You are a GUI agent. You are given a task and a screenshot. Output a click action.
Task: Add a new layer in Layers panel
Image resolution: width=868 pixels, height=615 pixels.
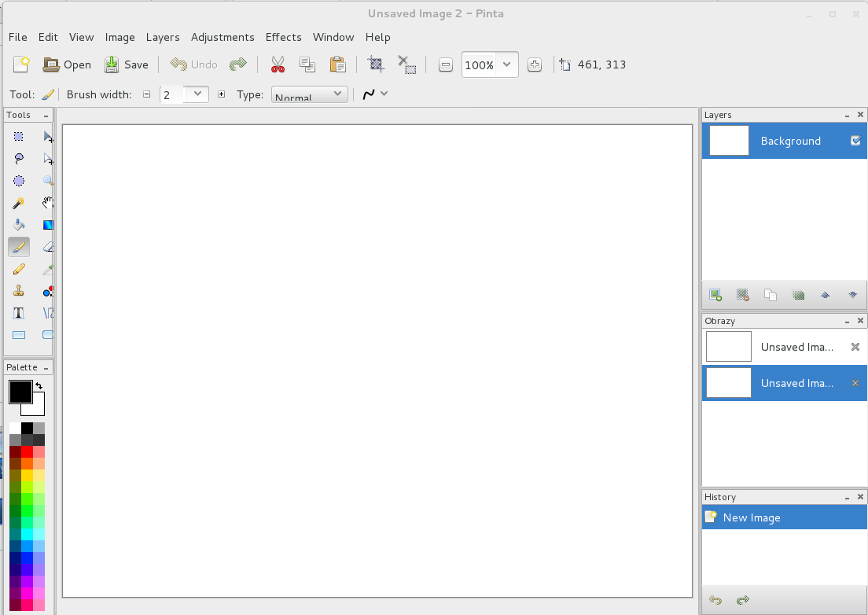click(715, 295)
